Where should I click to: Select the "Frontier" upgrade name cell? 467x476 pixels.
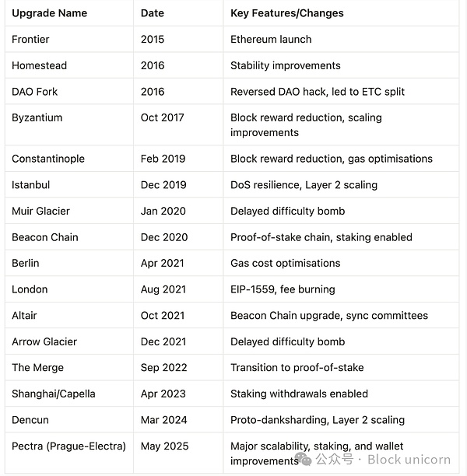point(33,39)
